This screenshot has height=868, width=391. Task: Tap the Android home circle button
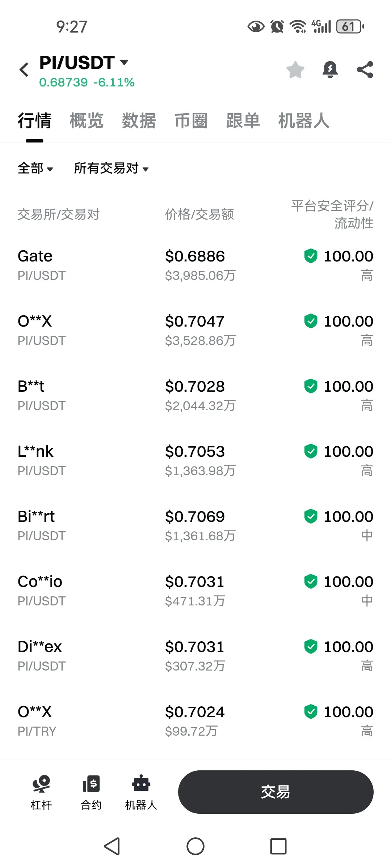coord(195,846)
